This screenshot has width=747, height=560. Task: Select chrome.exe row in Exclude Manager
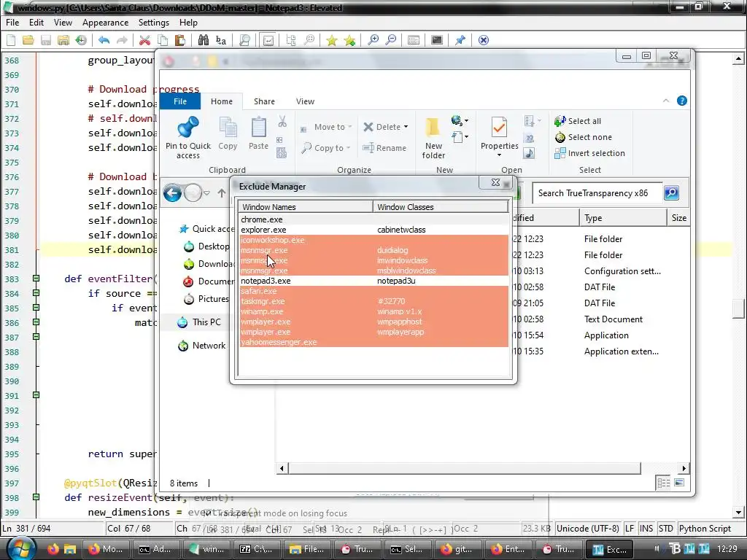point(373,219)
